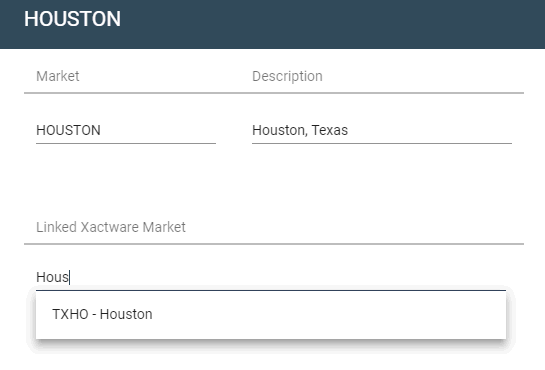Click the divider below Market and Description

click(274, 93)
